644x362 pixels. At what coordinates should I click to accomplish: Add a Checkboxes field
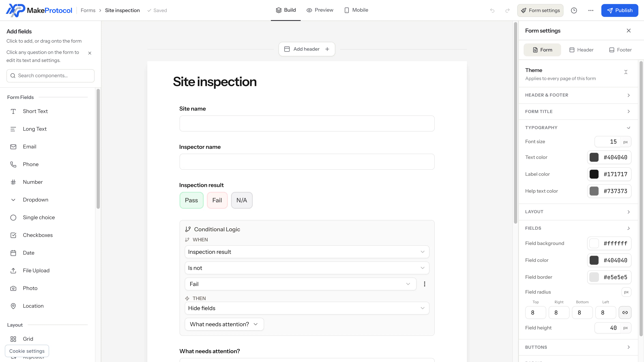click(47, 235)
